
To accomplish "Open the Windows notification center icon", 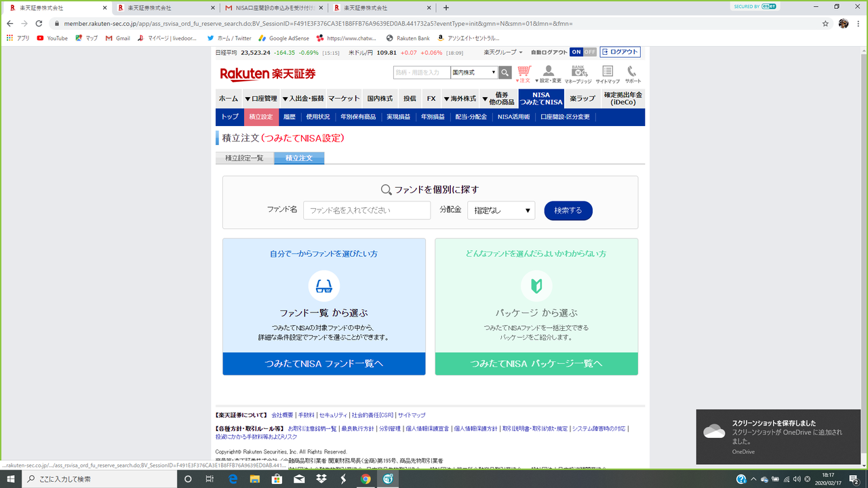I will point(854,479).
